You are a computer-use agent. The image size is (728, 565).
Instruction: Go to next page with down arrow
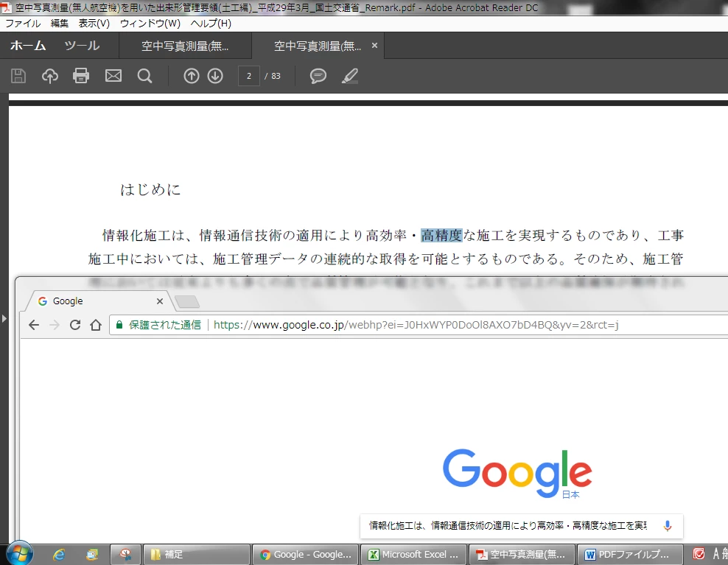[x=215, y=76]
